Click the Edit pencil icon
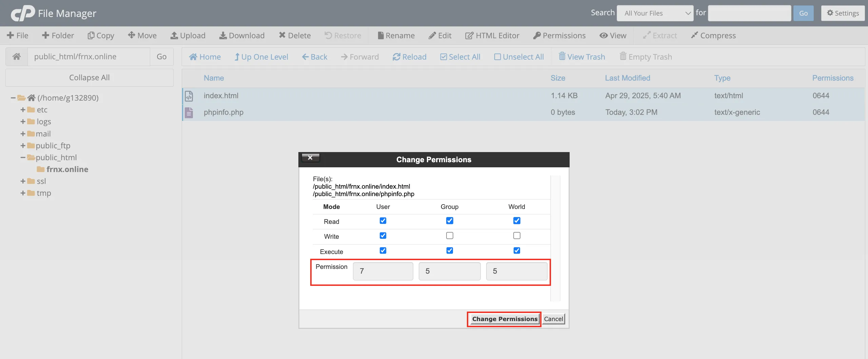The width and height of the screenshot is (868, 359). [432, 36]
